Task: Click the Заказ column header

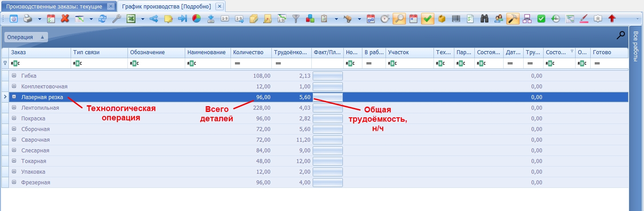Action: 40,52
